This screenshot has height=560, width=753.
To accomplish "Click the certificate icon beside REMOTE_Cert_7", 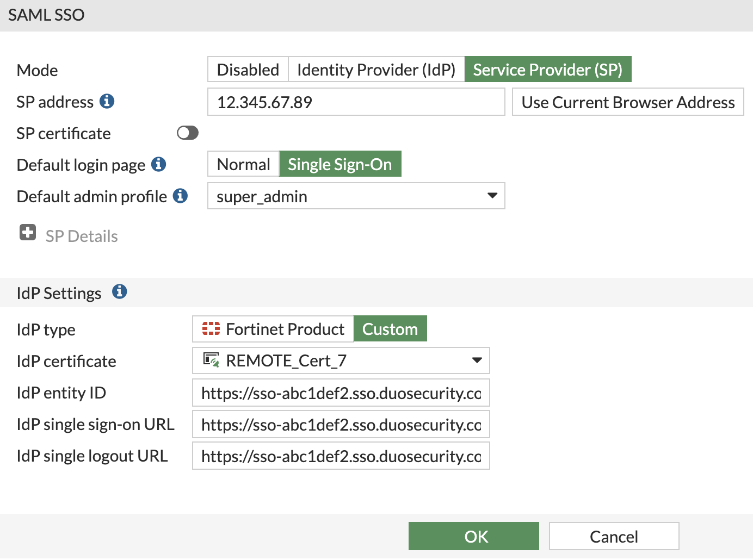I will click(212, 360).
